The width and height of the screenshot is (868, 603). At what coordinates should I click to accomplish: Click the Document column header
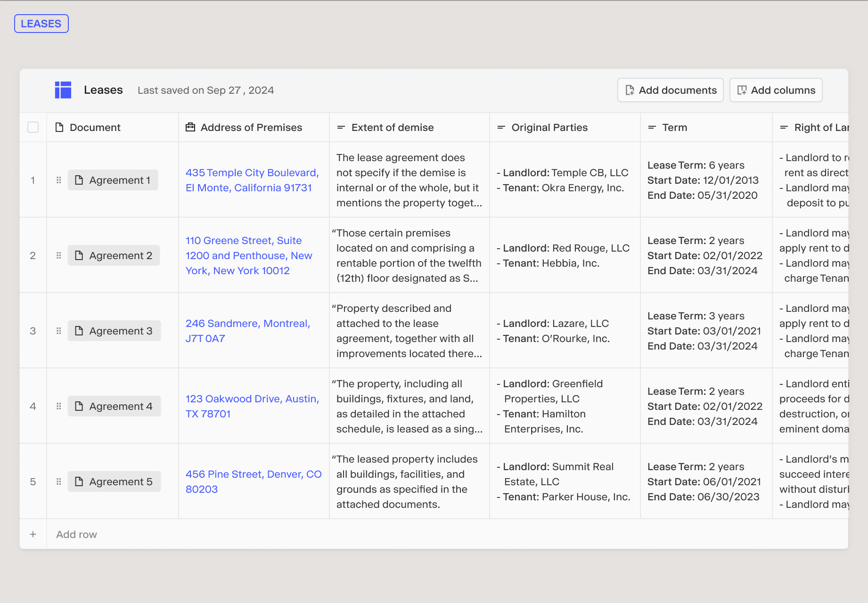tap(95, 127)
